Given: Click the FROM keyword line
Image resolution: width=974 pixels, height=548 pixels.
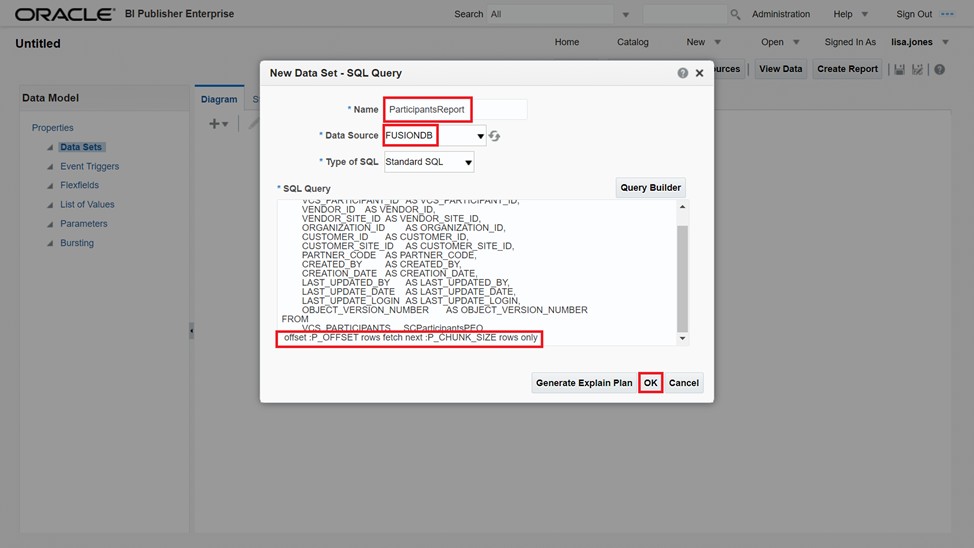Looking at the screenshot, I should click(295, 319).
